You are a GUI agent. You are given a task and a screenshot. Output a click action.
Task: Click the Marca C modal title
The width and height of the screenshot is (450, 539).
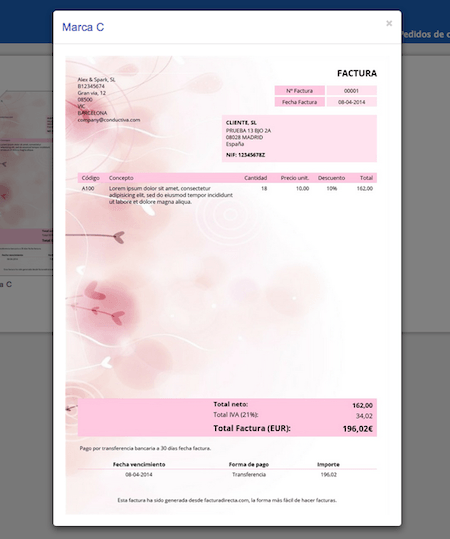(x=83, y=27)
